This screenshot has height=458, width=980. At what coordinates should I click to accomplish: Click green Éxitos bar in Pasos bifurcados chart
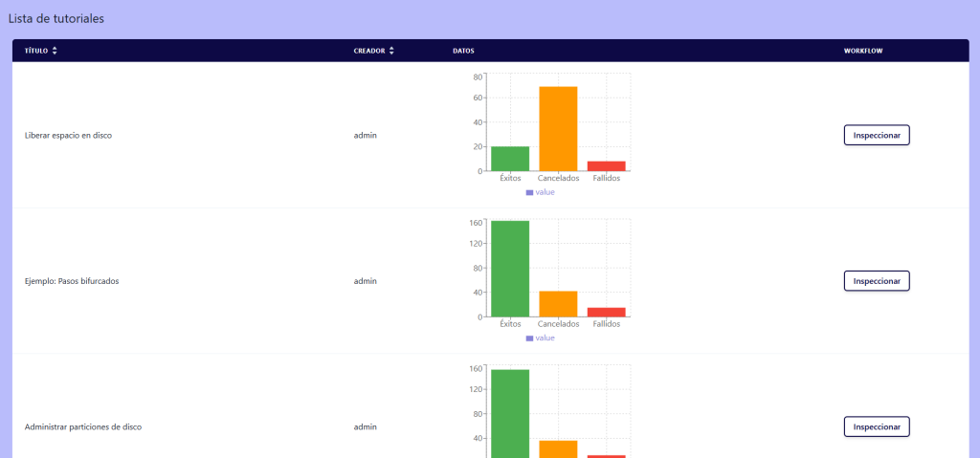(510, 268)
